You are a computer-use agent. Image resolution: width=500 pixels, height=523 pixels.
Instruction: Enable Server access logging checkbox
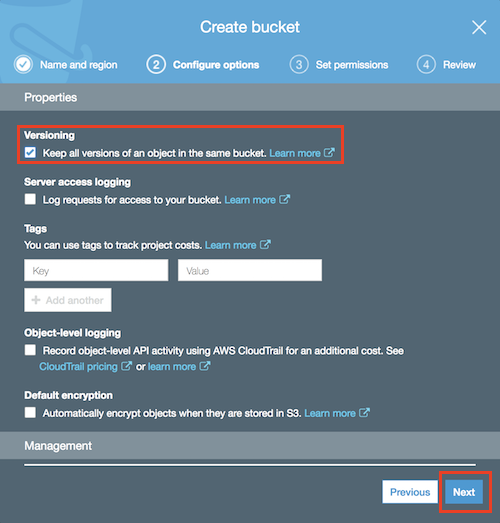pos(30,199)
